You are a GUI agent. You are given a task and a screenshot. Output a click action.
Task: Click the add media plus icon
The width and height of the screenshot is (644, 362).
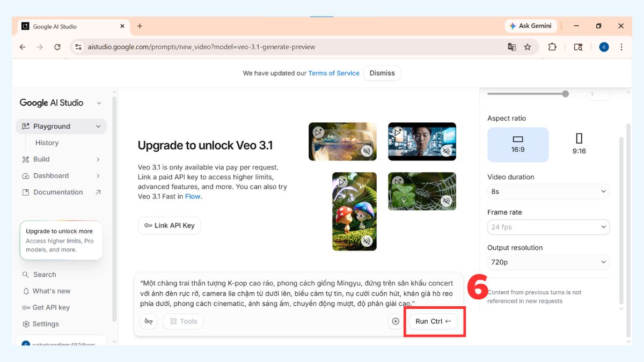click(396, 321)
